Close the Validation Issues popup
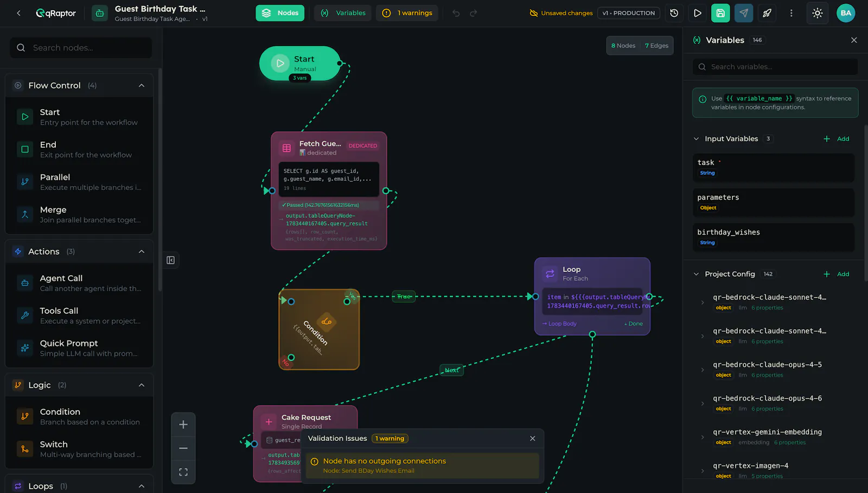Image resolution: width=868 pixels, height=493 pixels. click(x=533, y=439)
